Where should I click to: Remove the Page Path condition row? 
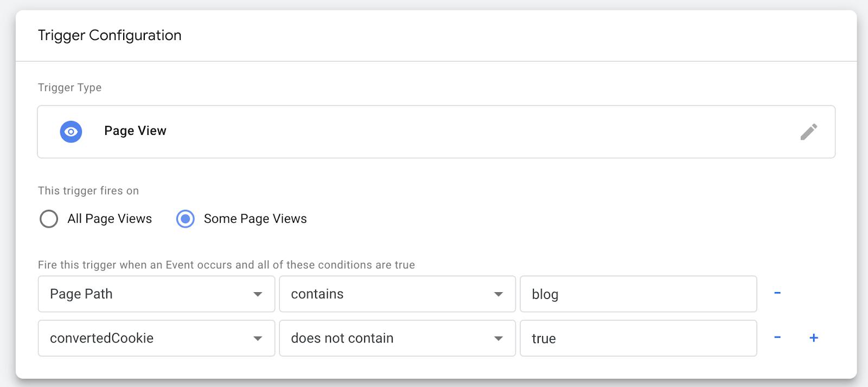pos(777,293)
